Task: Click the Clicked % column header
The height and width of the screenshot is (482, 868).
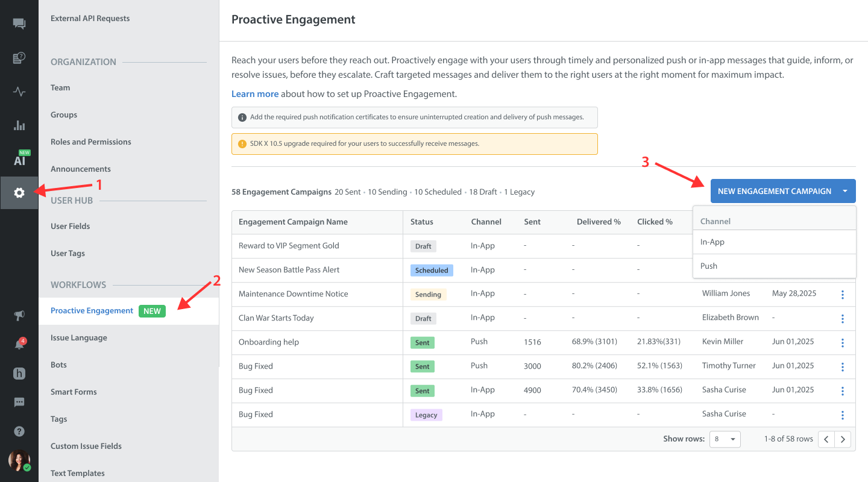Action: (655, 222)
